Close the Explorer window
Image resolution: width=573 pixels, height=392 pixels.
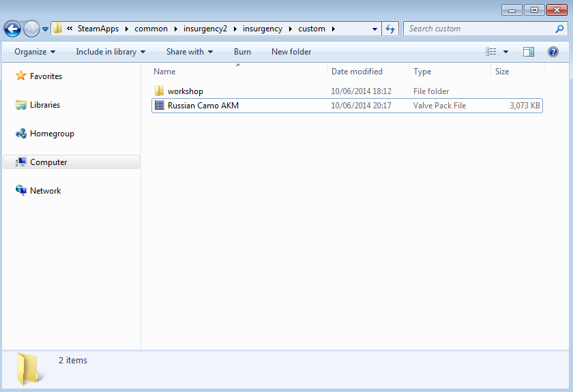[x=557, y=10]
